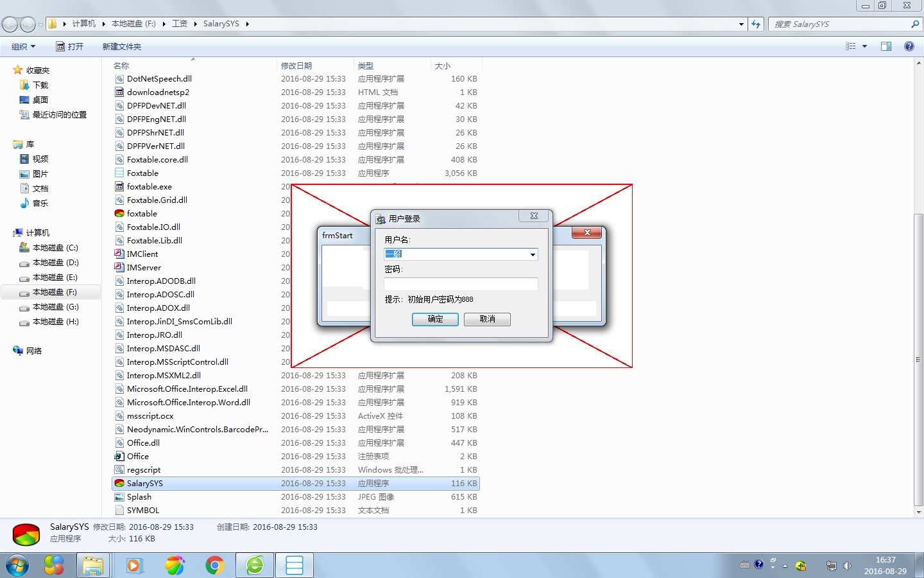This screenshot has width=924, height=578.
Task: Open 本地磁盘 (C:) drive
Action: [55, 247]
